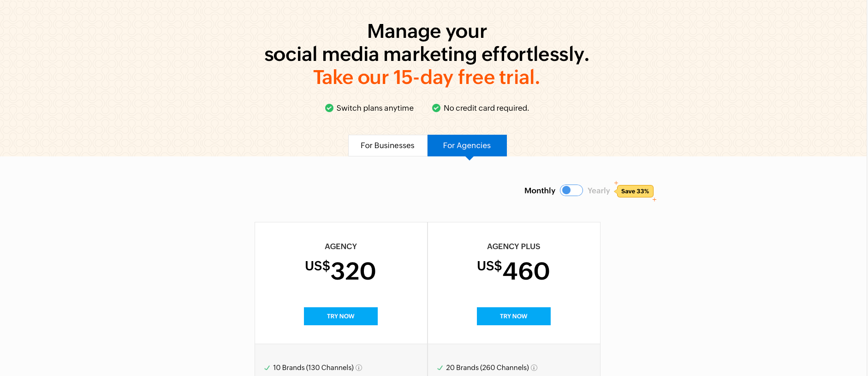Click green checkmark beside No credit card required
The height and width of the screenshot is (376, 868).
pyautogui.click(x=436, y=108)
